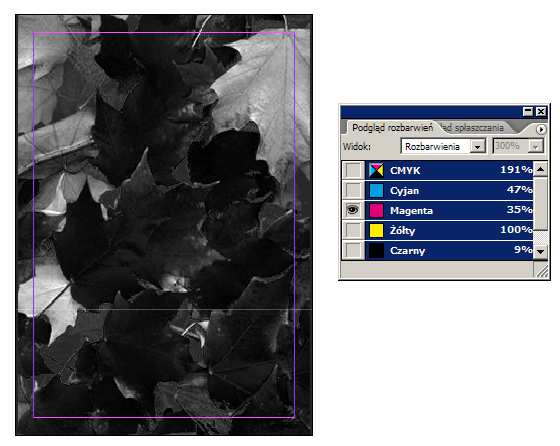Open the panel flyout menu arrow
The height and width of the screenshot is (446, 560).
541,129
